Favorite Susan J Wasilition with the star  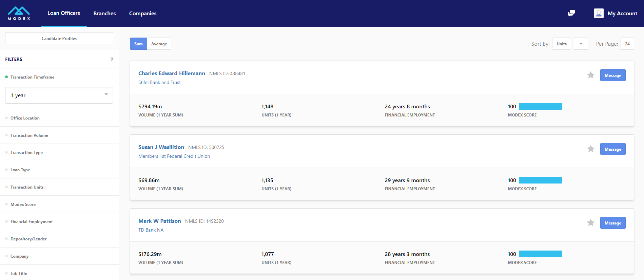click(x=591, y=149)
